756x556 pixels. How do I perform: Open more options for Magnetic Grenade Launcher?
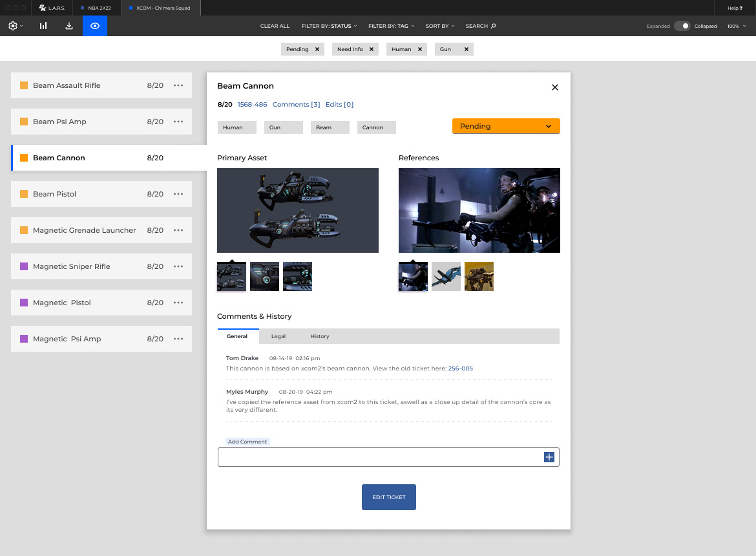tap(178, 230)
